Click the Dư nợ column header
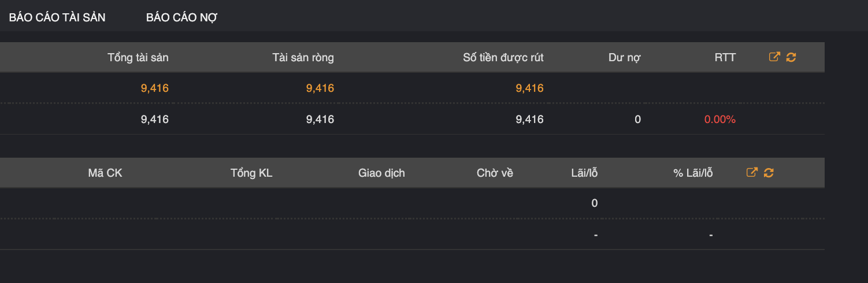 click(624, 58)
